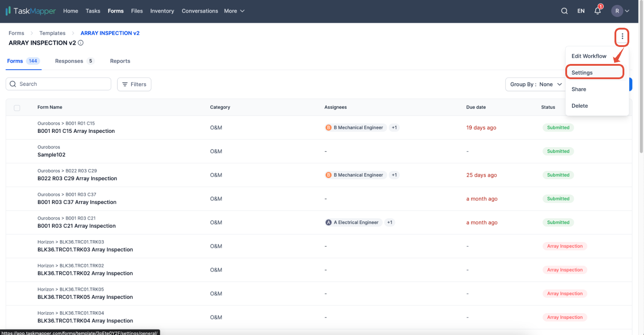Viewport: 644px width, 335px height.
Task: Click '25 days ago' due date
Action: click(482, 175)
